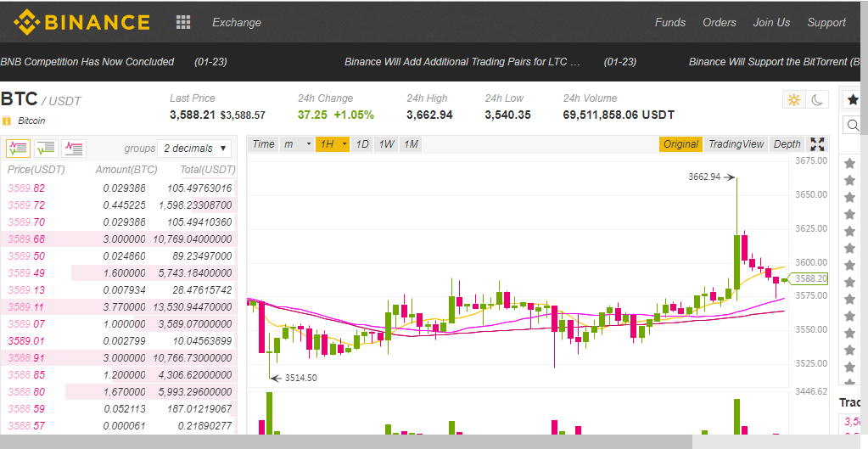Open the Orders menu

click(x=719, y=22)
